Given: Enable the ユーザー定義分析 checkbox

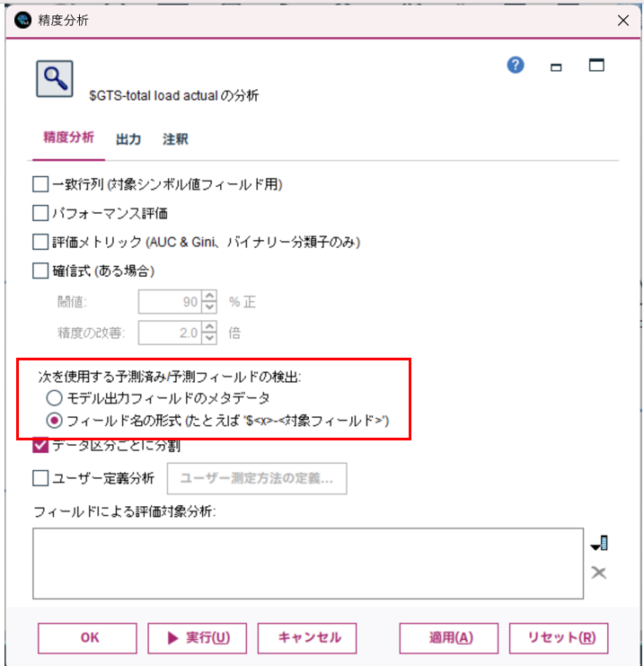Looking at the screenshot, I should click(40, 478).
